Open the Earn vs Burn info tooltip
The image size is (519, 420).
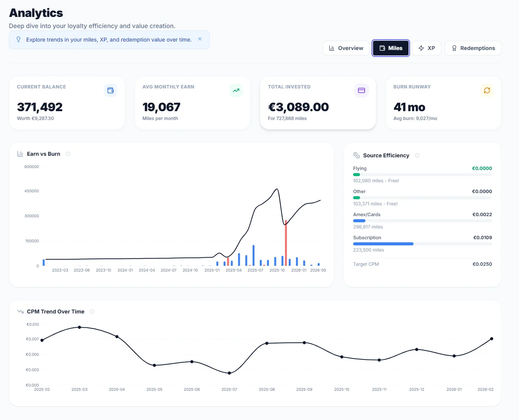tap(68, 153)
